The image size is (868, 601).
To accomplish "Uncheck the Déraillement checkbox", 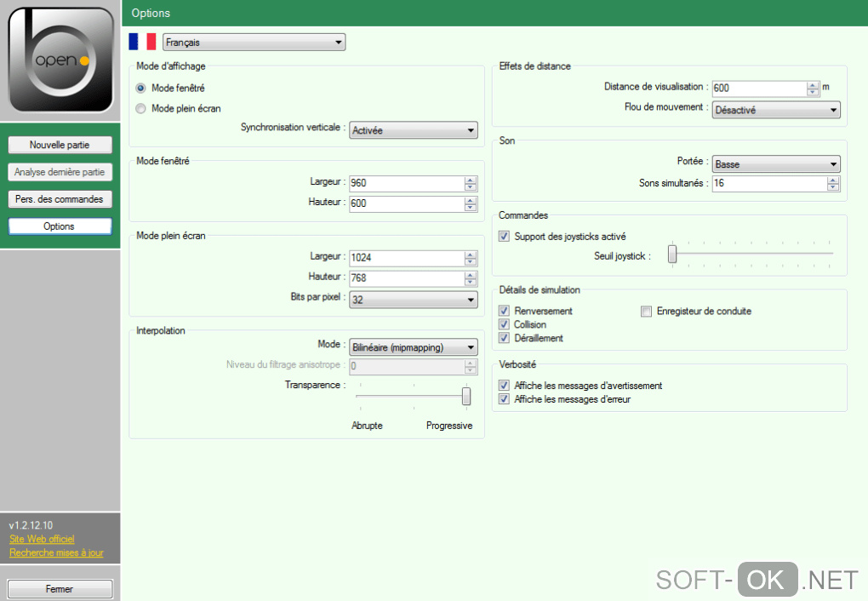I will (x=505, y=338).
